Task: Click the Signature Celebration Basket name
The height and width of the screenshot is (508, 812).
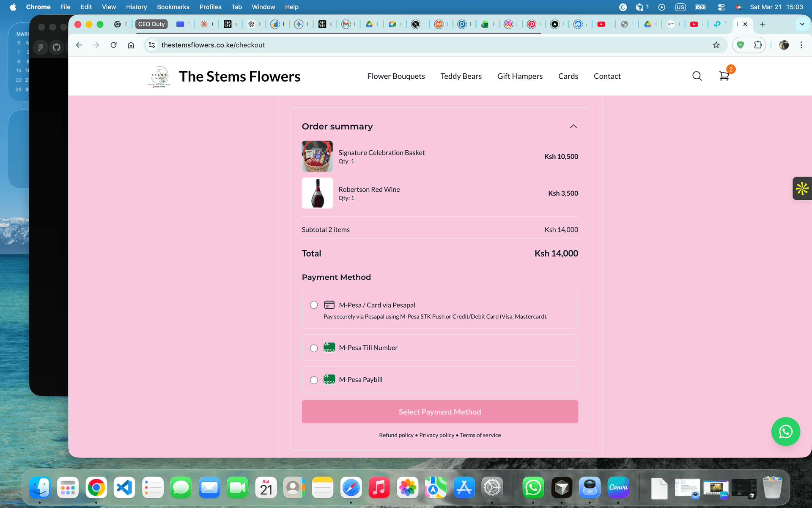Action: point(381,153)
